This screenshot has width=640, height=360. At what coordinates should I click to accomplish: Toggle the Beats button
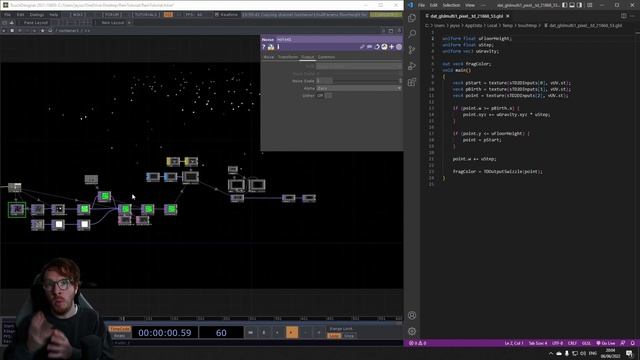tap(119, 336)
